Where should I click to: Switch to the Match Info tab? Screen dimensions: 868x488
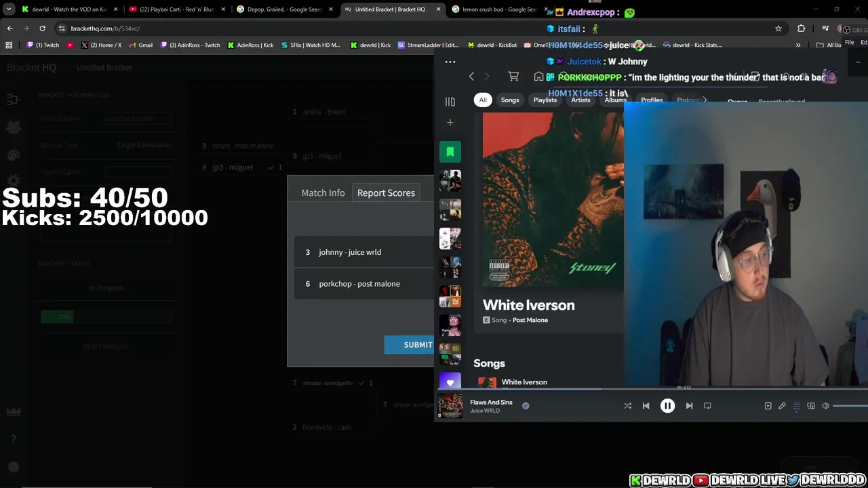tap(323, 192)
